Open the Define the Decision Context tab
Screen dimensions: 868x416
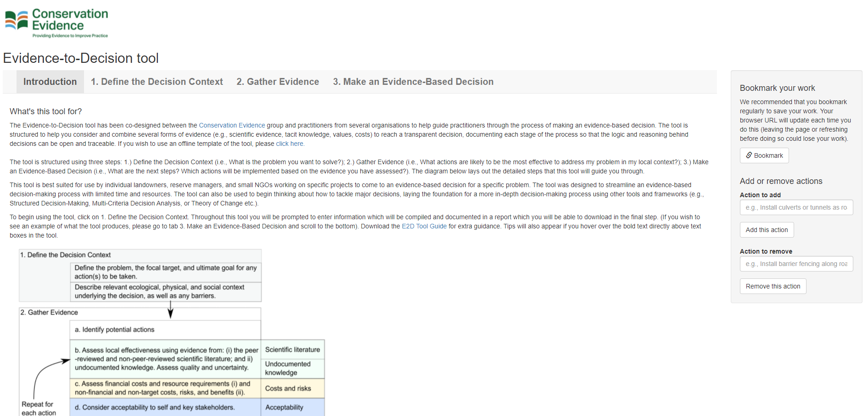157,82
